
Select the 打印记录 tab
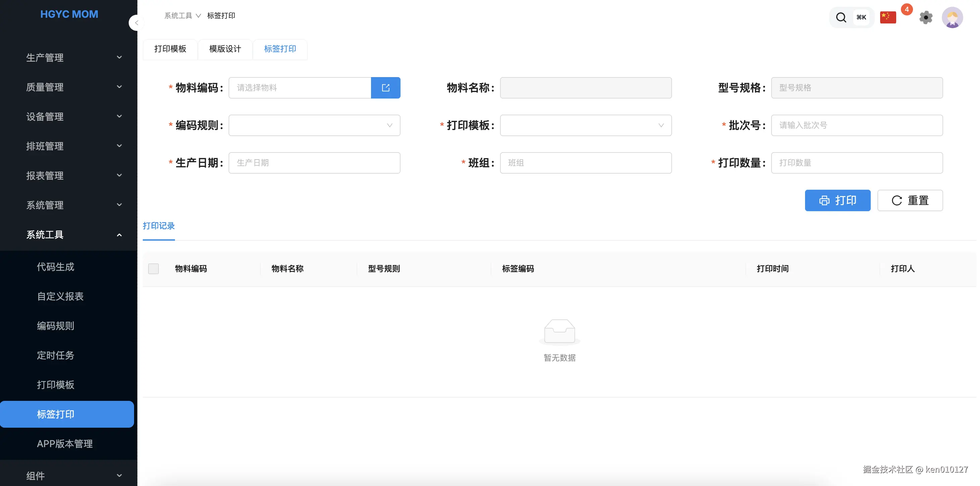coord(159,226)
